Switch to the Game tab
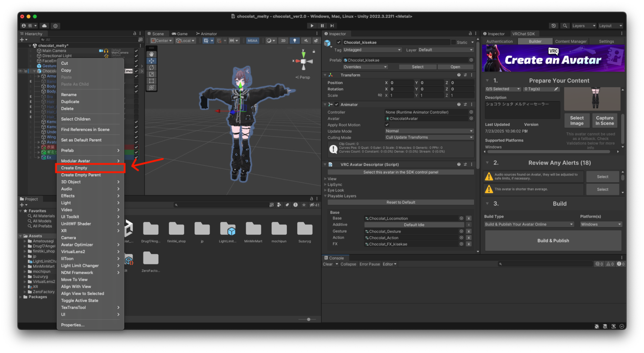The width and height of the screenshot is (644, 353). pyautogui.click(x=180, y=34)
